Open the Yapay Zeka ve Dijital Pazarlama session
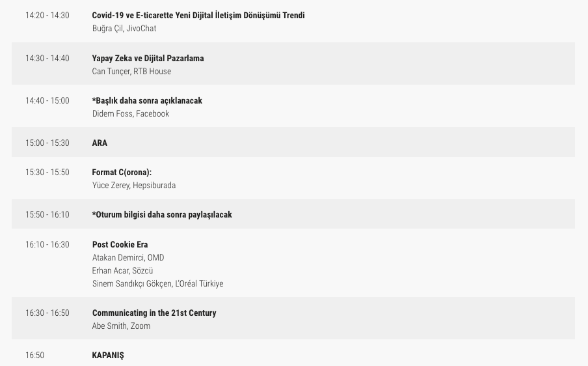This screenshot has width=588, height=366. point(148,58)
